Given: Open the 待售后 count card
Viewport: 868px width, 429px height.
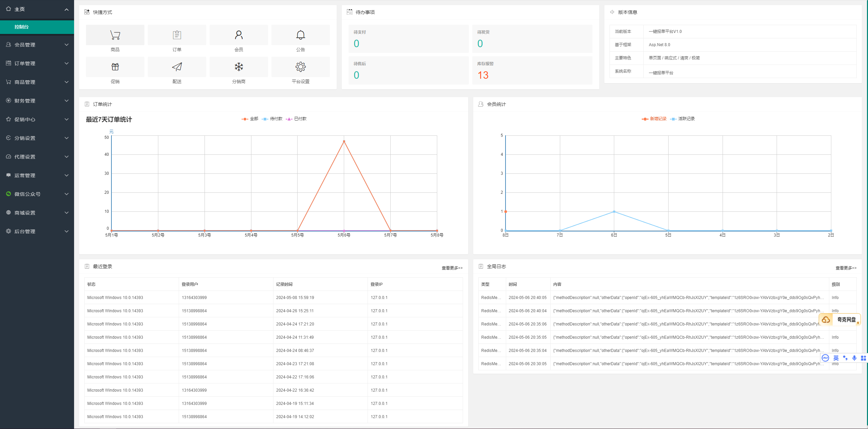Looking at the screenshot, I should pos(408,70).
